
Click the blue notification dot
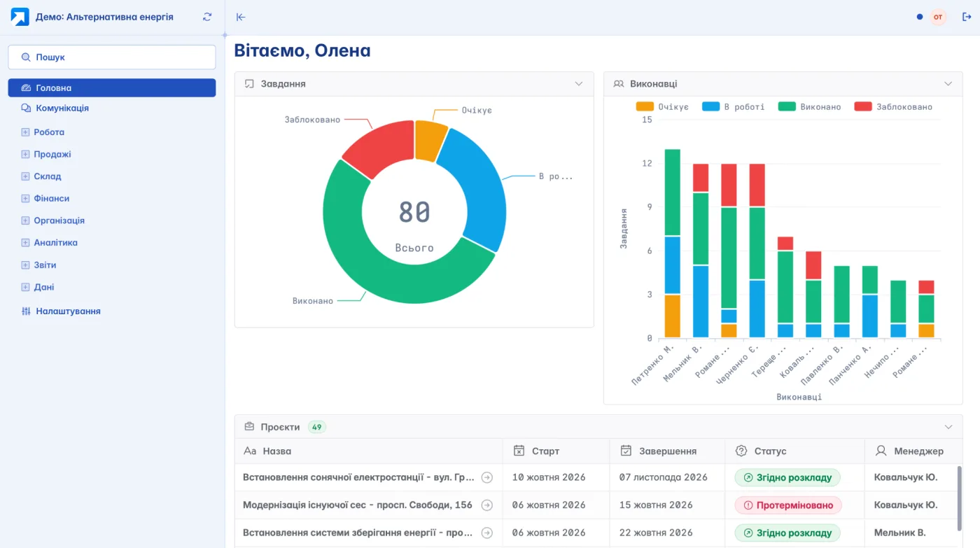920,17
